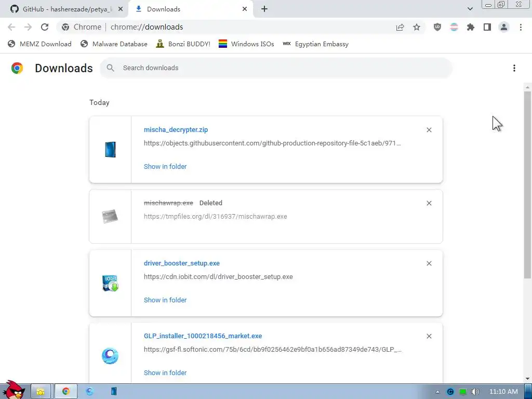This screenshot has width=532, height=399.
Task: Open the MEMZ Download bookmark
Action: coord(39,44)
